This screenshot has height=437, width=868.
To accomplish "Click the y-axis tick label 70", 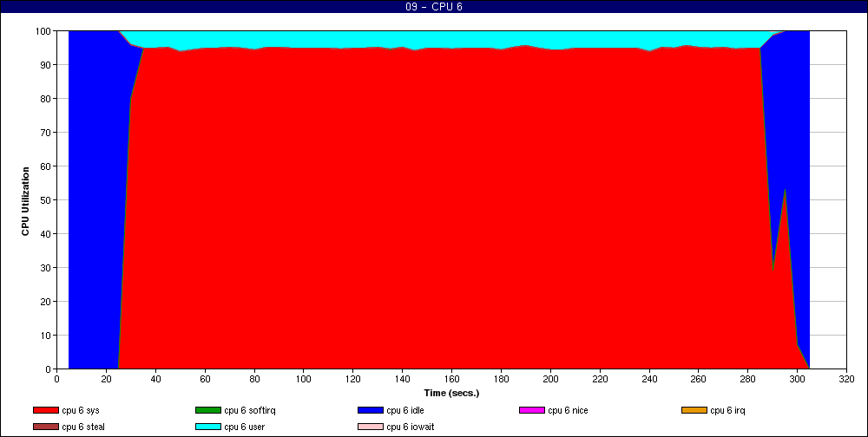I will coord(46,132).
